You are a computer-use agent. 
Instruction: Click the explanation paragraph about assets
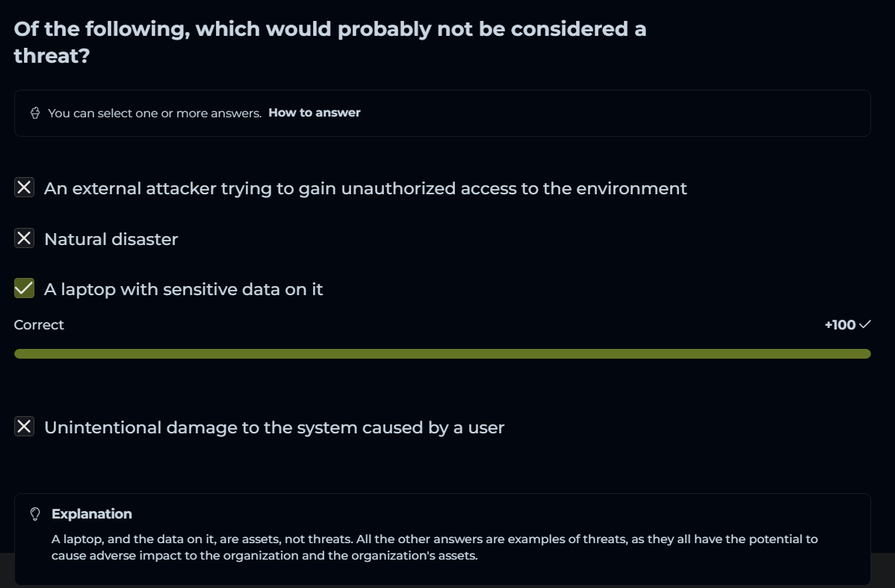tap(435, 548)
